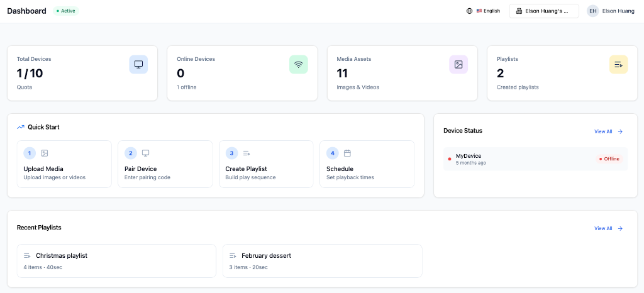644x293 pixels.
Task: Click the globe language icon
Action: (x=469, y=11)
